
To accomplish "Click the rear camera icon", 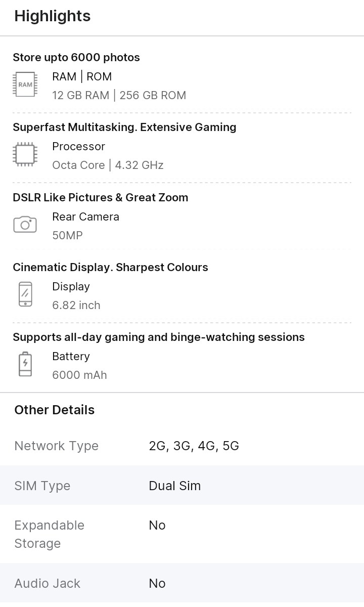I will coord(25,224).
